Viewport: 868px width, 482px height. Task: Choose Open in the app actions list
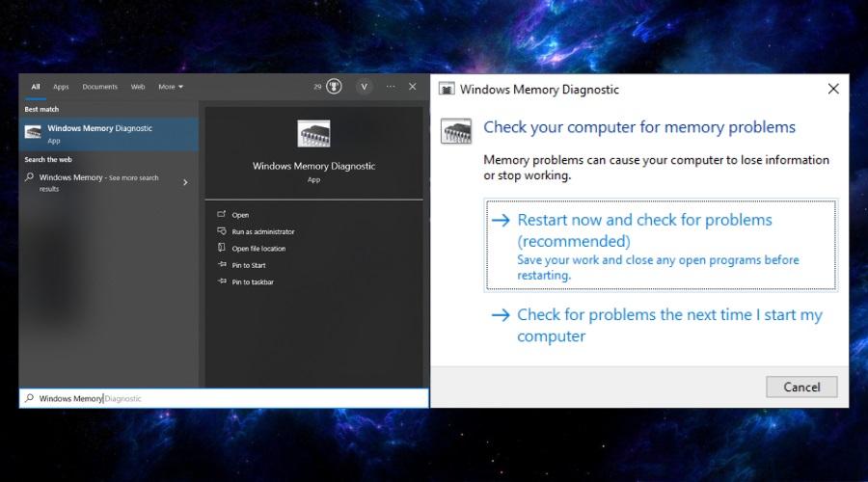240,215
